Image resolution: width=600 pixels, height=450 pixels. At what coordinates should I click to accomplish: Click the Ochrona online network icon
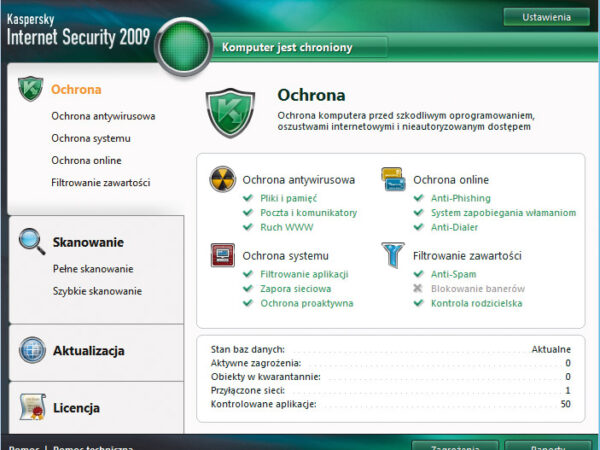393,180
